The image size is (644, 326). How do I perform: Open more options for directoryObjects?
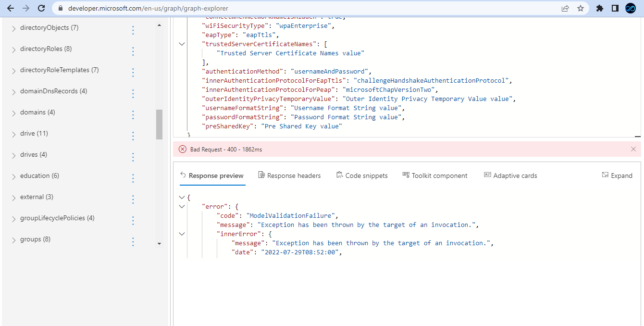coord(133,30)
